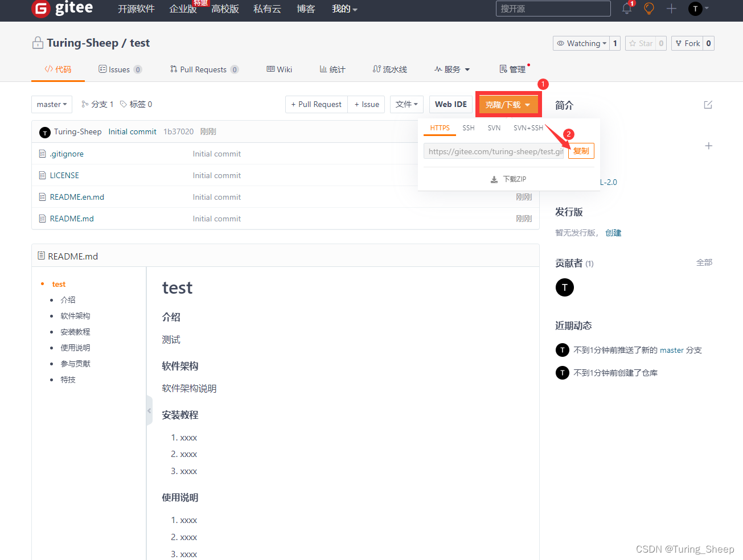Viewport: 743px width, 560px height.
Task: Click the README.md file icon in list
Action: pos(42,219)
